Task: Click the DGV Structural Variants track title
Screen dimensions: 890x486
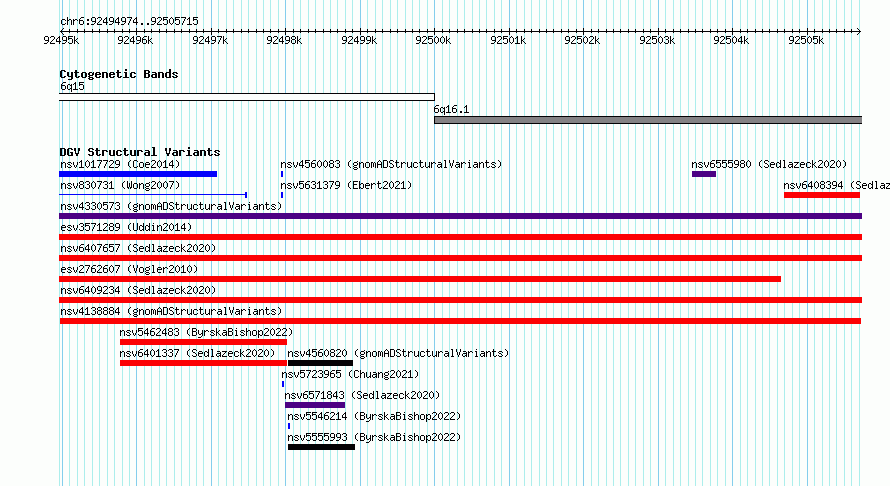Action: (140, 152)
